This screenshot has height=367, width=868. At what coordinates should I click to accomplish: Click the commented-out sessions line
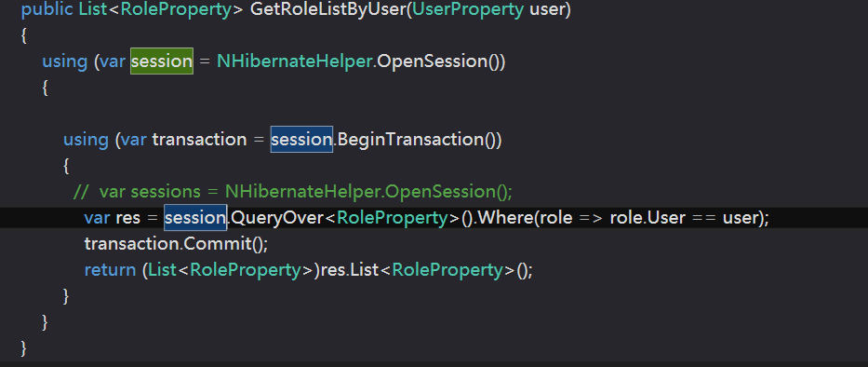(x=293, y=192)
